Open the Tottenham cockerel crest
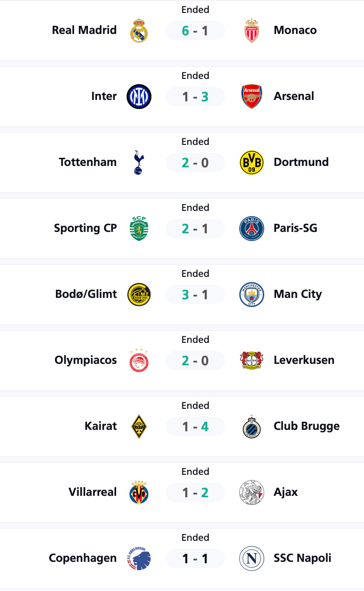The image size is (364, 591). (139, 163)
